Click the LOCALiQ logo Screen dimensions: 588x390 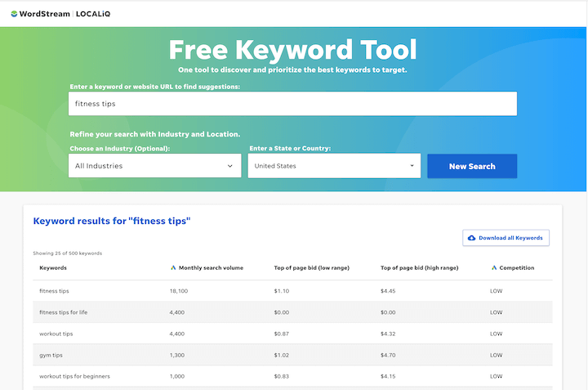(98, 13)
